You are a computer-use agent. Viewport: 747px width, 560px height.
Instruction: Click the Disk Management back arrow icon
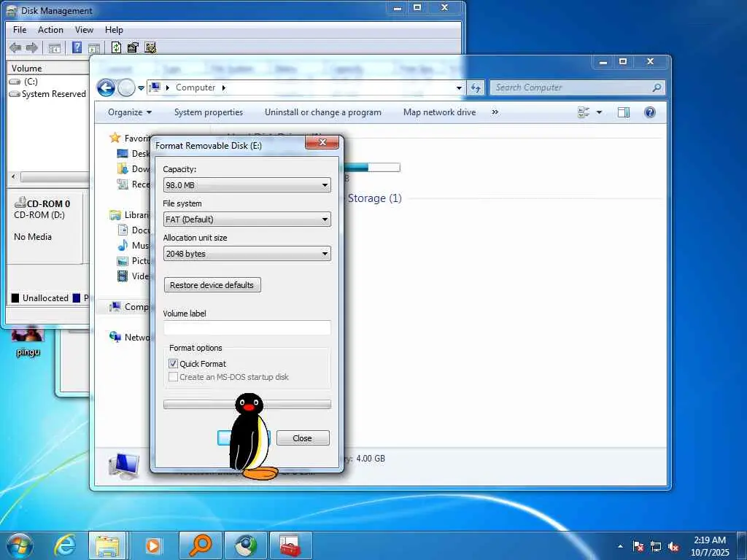[x=15, y=47]
